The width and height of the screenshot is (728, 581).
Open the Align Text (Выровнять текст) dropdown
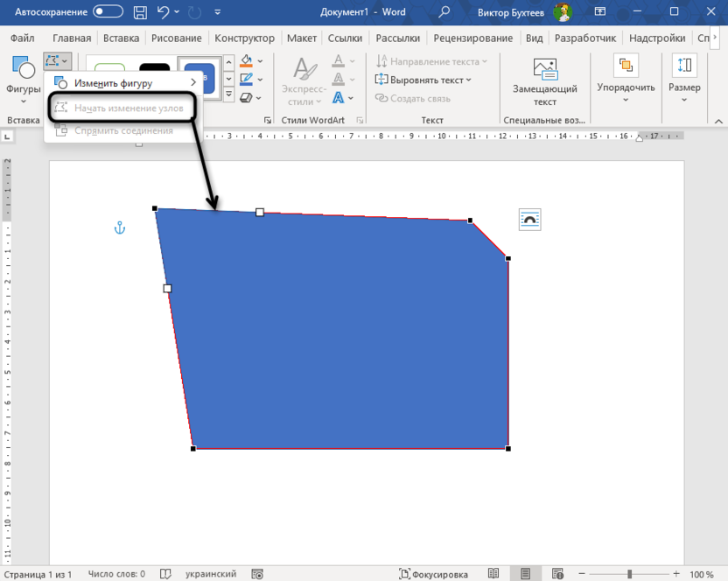pyautogui.click(x=424, y=80)
